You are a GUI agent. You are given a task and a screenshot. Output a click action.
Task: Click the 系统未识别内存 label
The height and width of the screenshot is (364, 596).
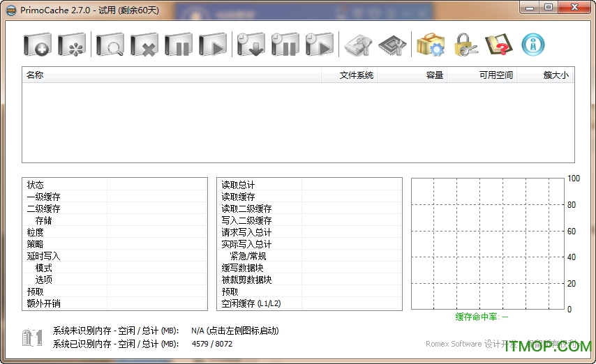pos(116,331)
